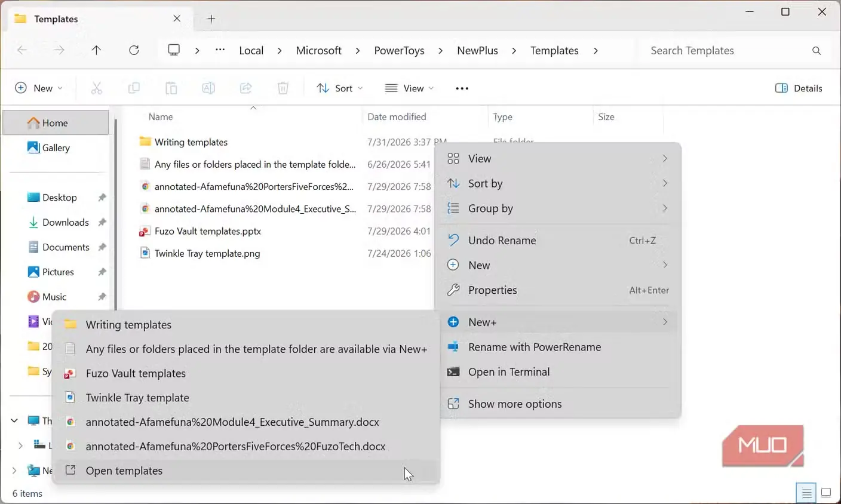Open the Sort dropdown in toolbar
Image resolution: width=841 pixels, height=504 pixels.
(x=339, y=88)
